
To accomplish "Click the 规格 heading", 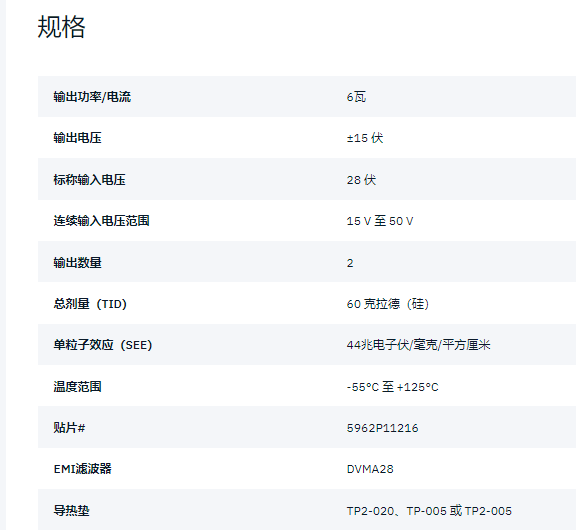I will click(x=61, y=27).
